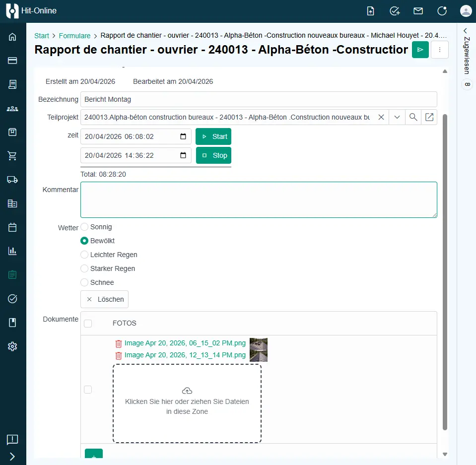This screenshot has height=465, width=476.
Task: Open the messages envelope icon
Action: 418,10
